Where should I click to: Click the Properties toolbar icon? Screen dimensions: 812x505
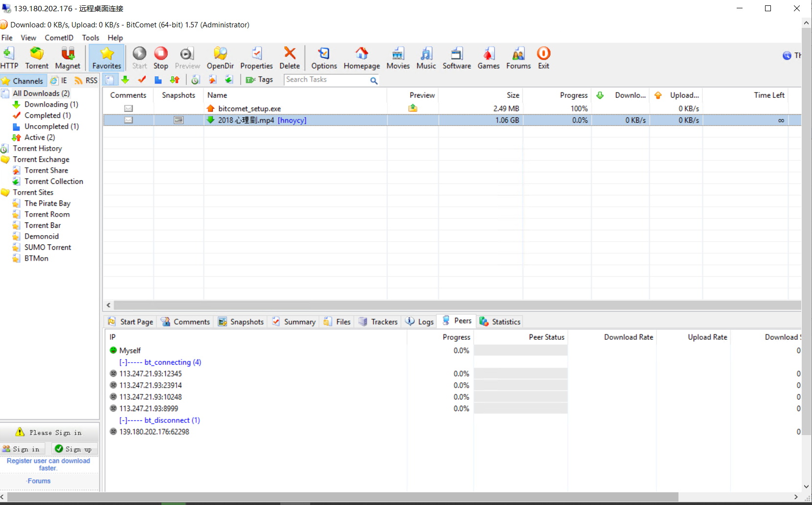[x=256, y=58]
